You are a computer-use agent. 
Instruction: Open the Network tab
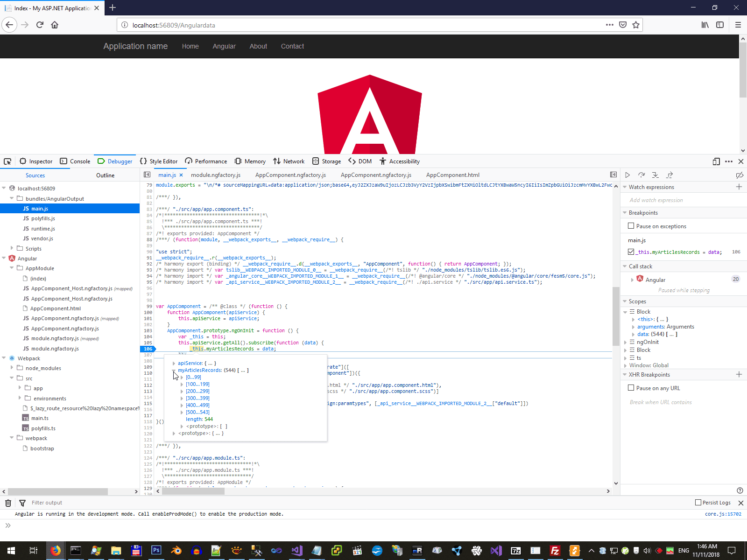[289, 161]
